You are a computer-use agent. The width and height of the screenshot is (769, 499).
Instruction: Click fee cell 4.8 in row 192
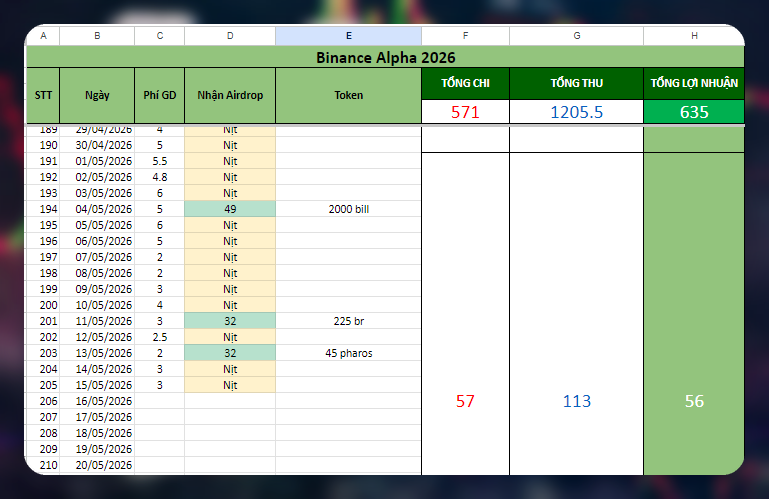coord(160,177)
